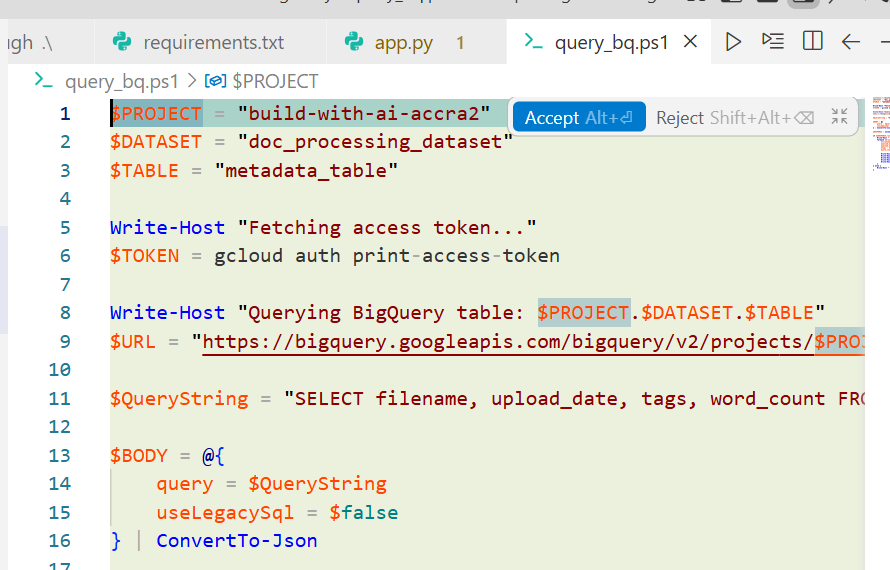Click the PowerShell icon in the breadcrumb

(43, 81)
